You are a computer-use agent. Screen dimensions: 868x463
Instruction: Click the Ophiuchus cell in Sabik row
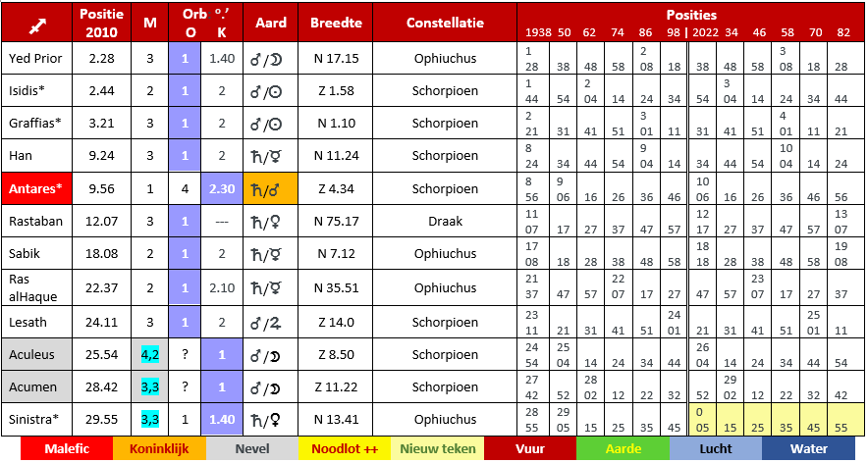445,254
